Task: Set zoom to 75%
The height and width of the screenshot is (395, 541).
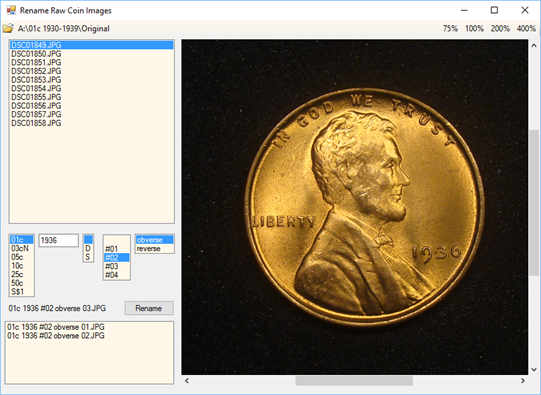Action: tap(450, 29)
